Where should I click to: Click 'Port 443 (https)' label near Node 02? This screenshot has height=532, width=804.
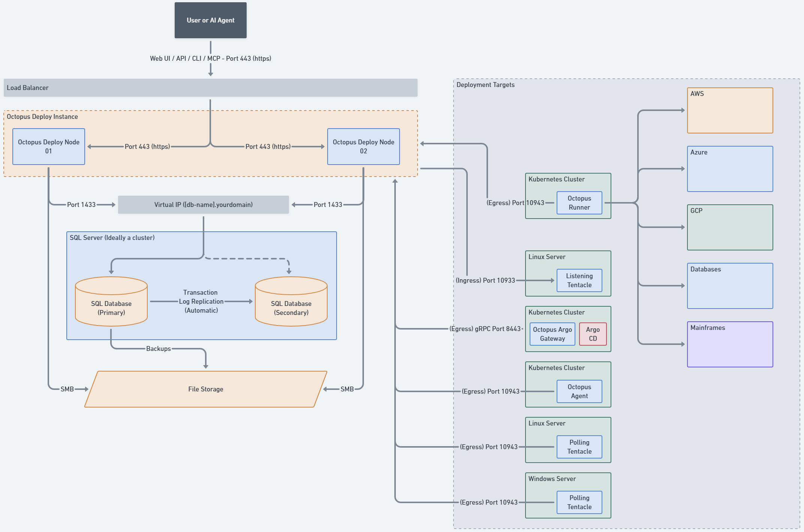click(x=268, y=147)
